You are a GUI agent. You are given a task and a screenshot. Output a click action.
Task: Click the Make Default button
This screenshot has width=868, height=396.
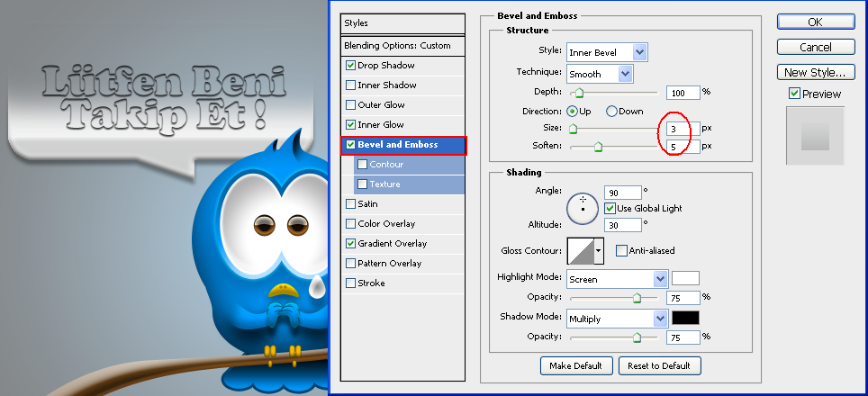click(x=576, y=365)
